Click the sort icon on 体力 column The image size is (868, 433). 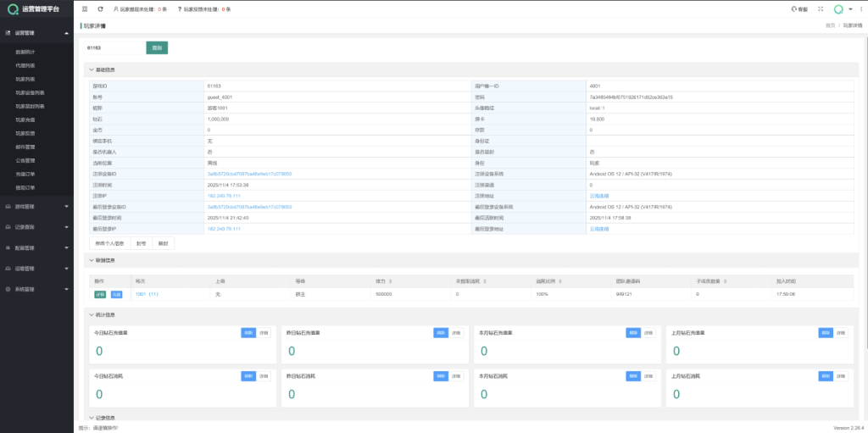(x=392, y=280)
